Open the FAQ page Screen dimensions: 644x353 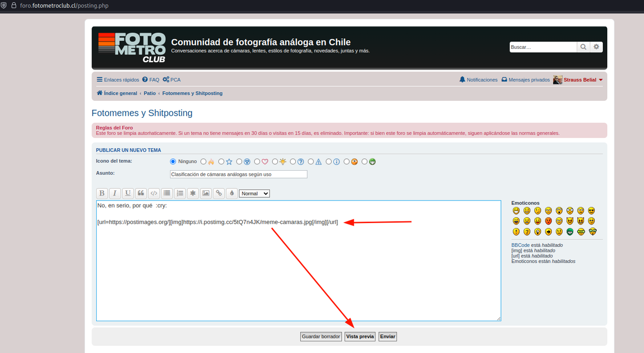pyautogui.click(x=150, y=80)
